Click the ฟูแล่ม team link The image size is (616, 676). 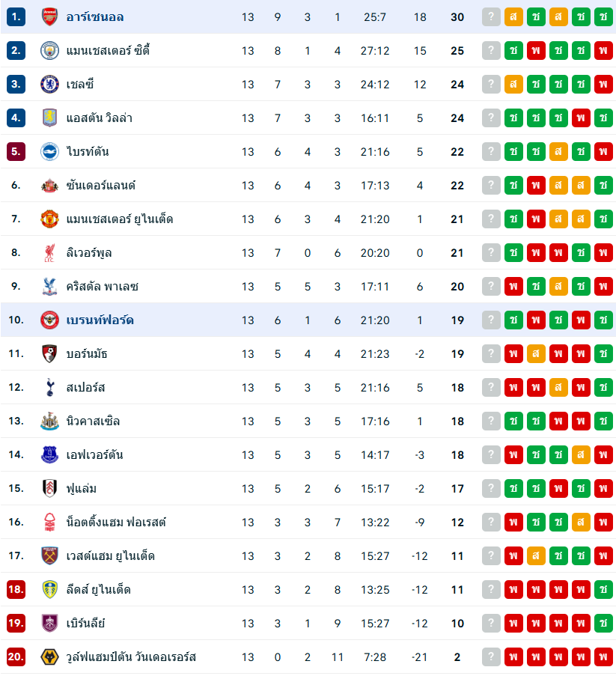coord(81,489)
